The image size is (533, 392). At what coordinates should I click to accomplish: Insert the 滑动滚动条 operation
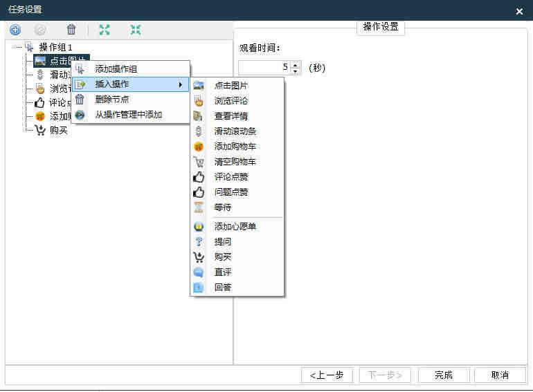(x=237, y=131)
